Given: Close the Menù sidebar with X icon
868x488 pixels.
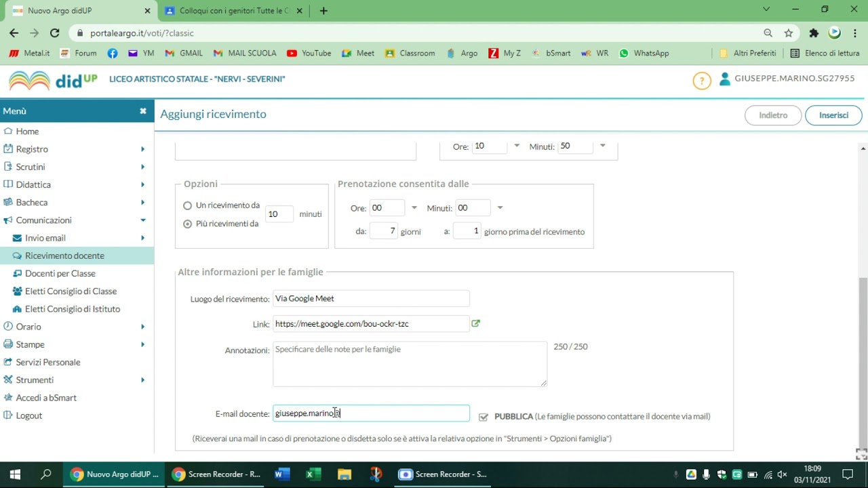Looking at the screenshot, I should pos(143,111).
